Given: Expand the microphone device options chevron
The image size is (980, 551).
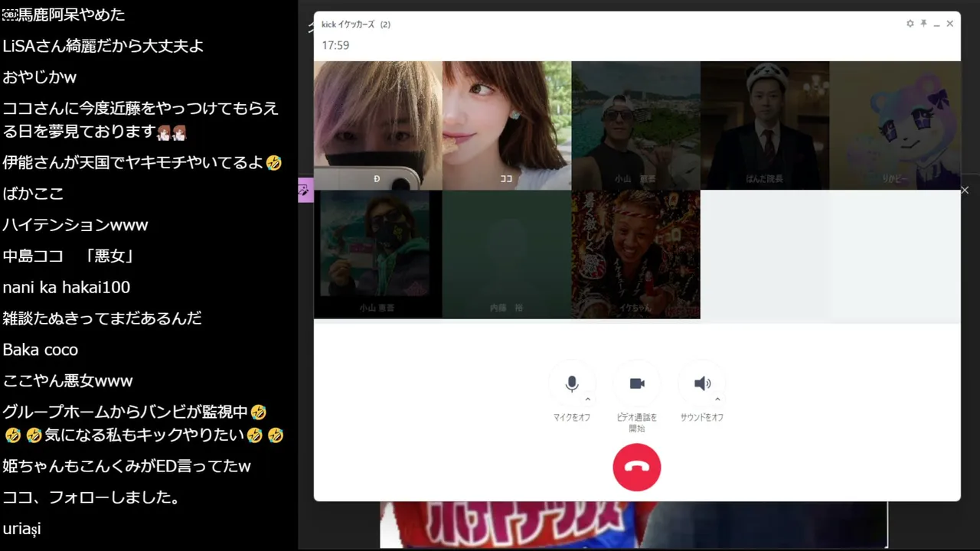Looking at the screenshot, I should [588, 399].
